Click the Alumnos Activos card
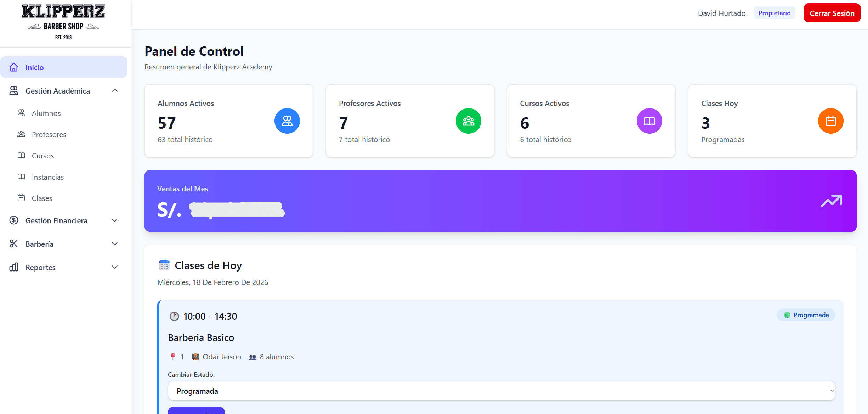 tap(229, 121)
